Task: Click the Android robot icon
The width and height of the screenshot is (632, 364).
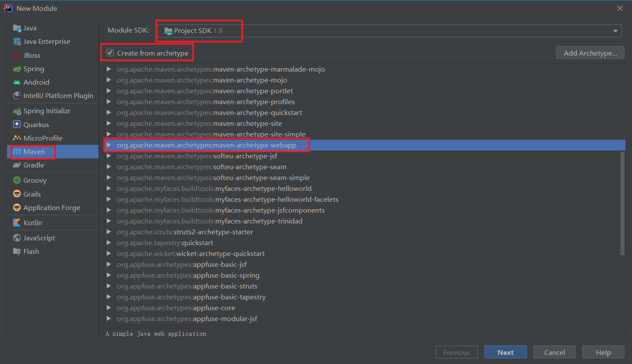Action: [17, 82]
